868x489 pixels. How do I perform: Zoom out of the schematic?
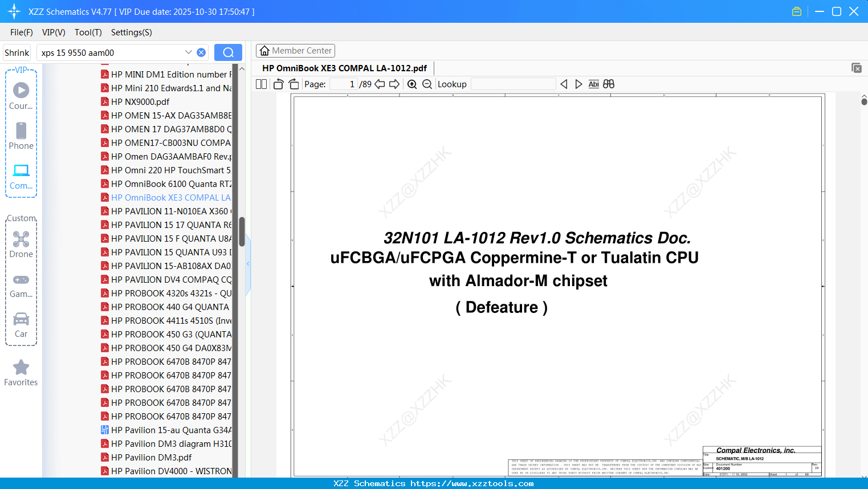coord(427,84)
